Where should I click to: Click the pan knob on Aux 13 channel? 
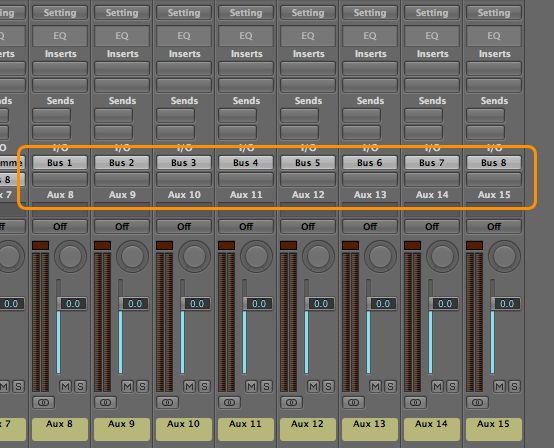[380, 257]
